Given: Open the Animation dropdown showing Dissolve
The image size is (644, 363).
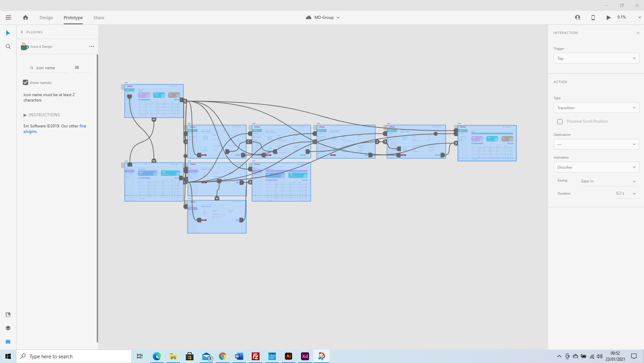Looking at the screenshot, I should pyautogui.click(x=596, y=167).
